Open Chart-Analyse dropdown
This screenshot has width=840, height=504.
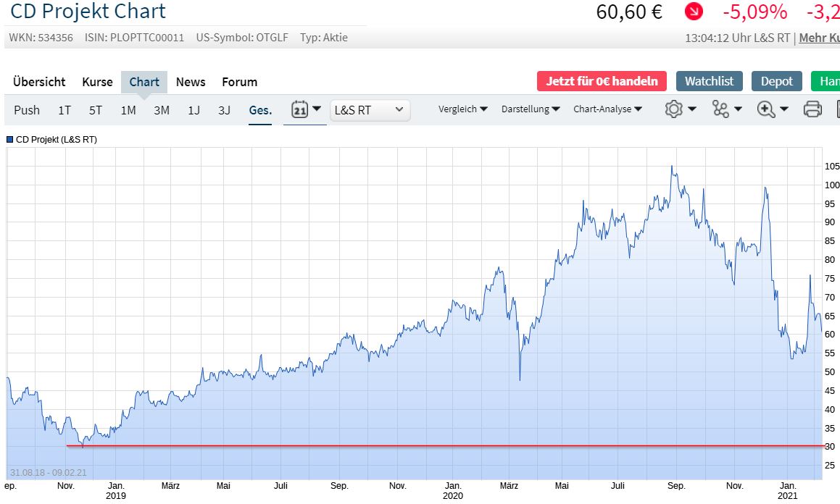pyautogui.click(x=607, y=109)
